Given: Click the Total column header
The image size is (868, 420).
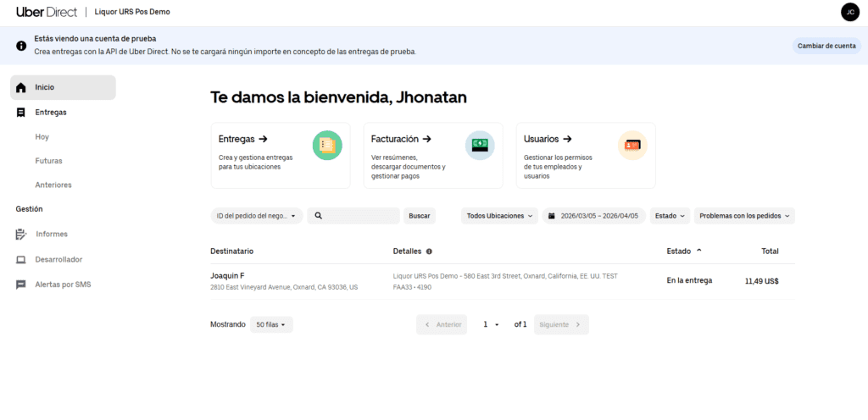Looking at the screenshot, I should (770, 251).
